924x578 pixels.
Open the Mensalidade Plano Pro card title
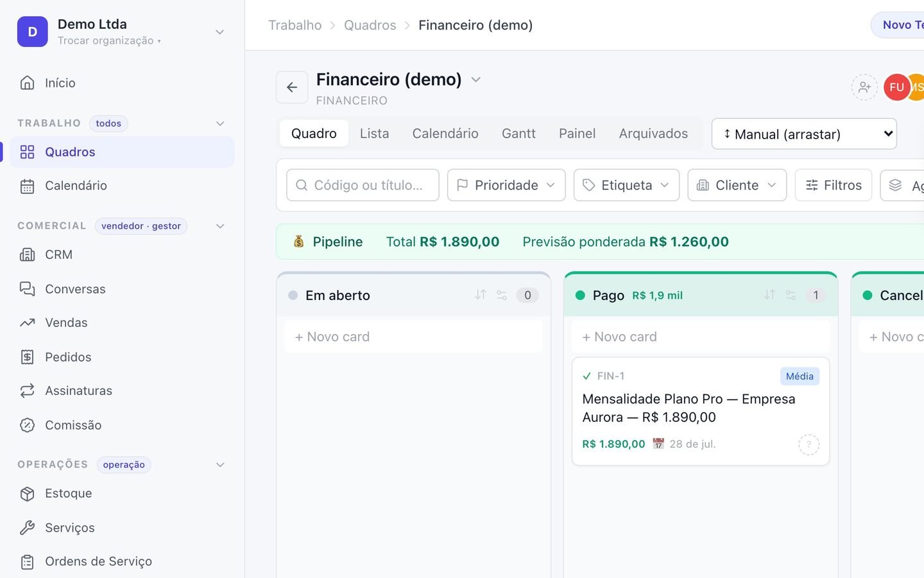689,408
